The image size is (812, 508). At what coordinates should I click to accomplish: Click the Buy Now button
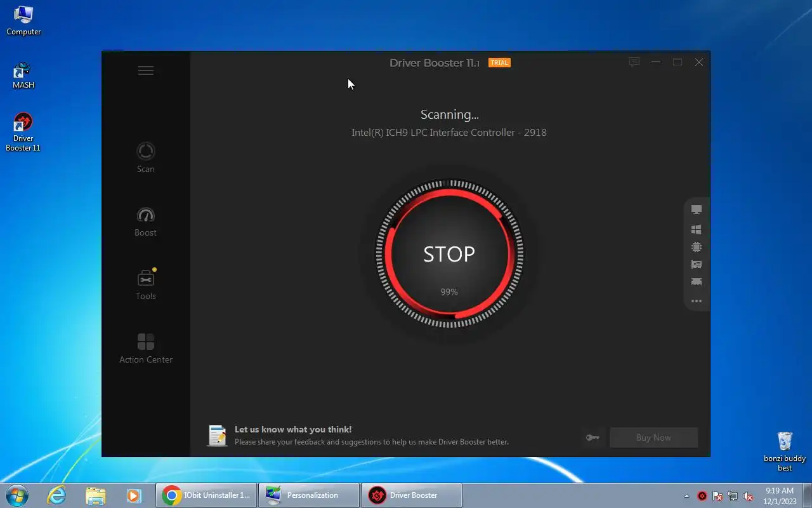click(653, 438)
